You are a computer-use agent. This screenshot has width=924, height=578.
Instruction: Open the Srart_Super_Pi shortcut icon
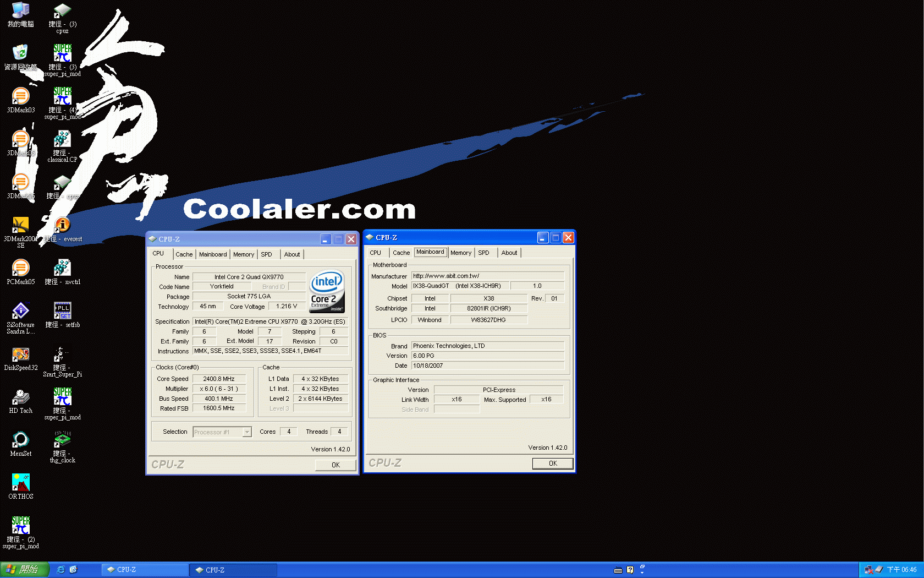62,361
